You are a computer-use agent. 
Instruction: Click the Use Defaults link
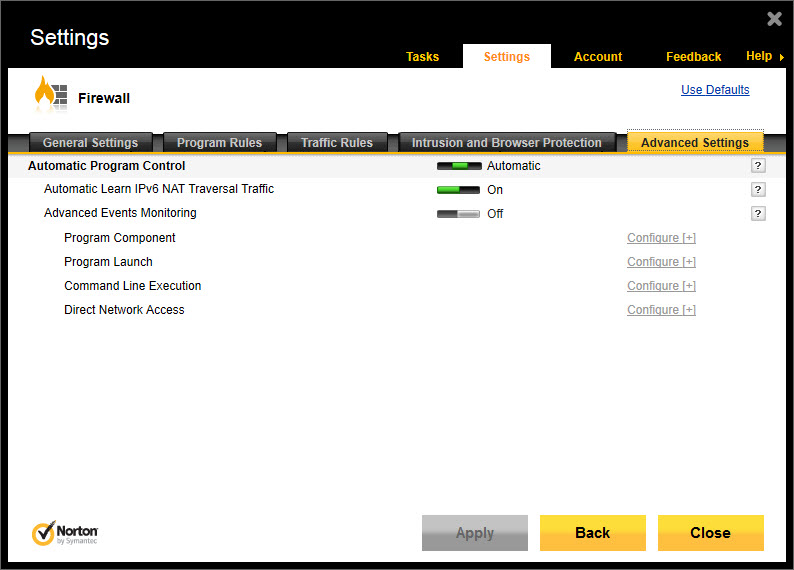click(x=715, y=90)
